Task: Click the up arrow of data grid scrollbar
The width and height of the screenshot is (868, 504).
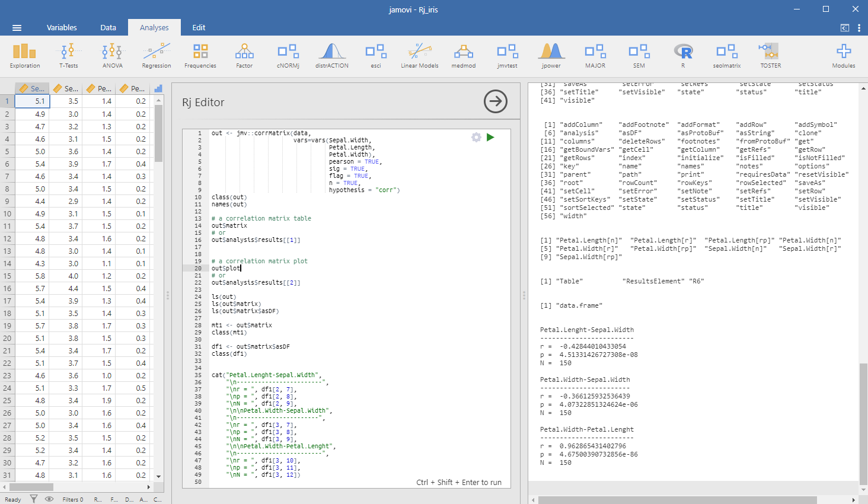Action: click(158, 100)
